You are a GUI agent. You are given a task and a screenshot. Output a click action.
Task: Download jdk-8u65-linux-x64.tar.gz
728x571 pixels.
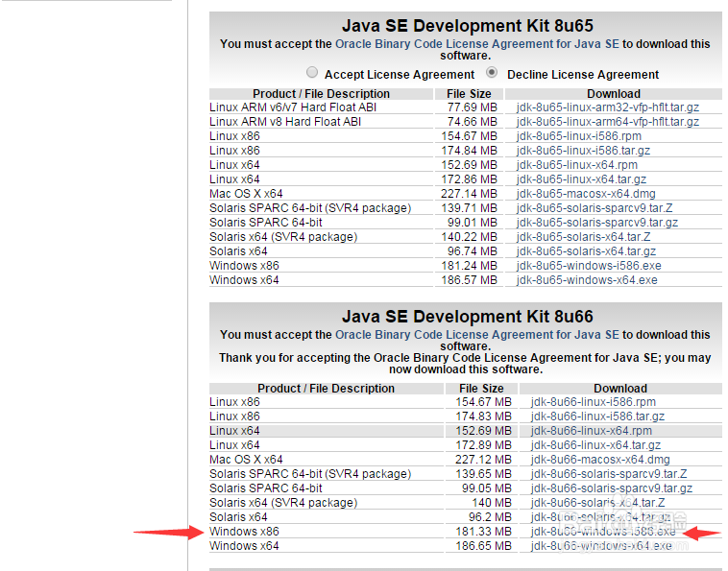coord(581,179)
